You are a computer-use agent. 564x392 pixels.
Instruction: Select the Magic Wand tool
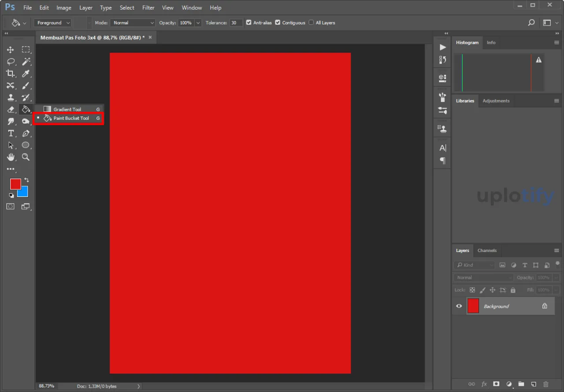26,62
